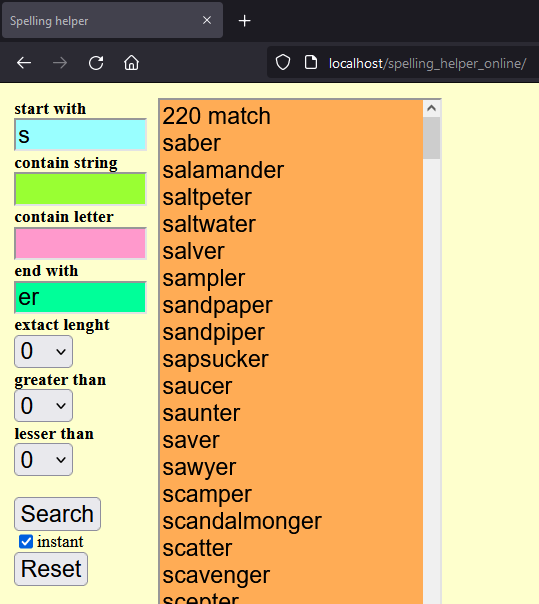Open the 'lesser than' dropdown
This screenshot has width=539, height=604.
click(44, 460)
